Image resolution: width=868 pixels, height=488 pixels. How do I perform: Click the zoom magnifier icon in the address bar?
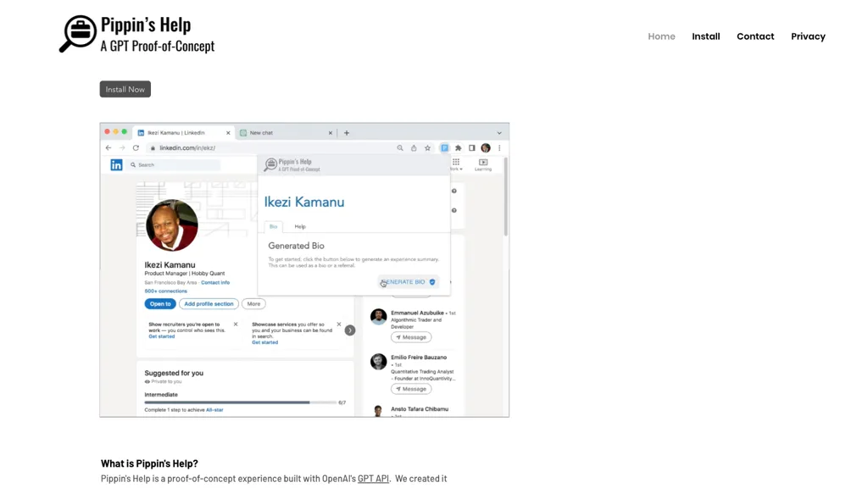[400, 147]
